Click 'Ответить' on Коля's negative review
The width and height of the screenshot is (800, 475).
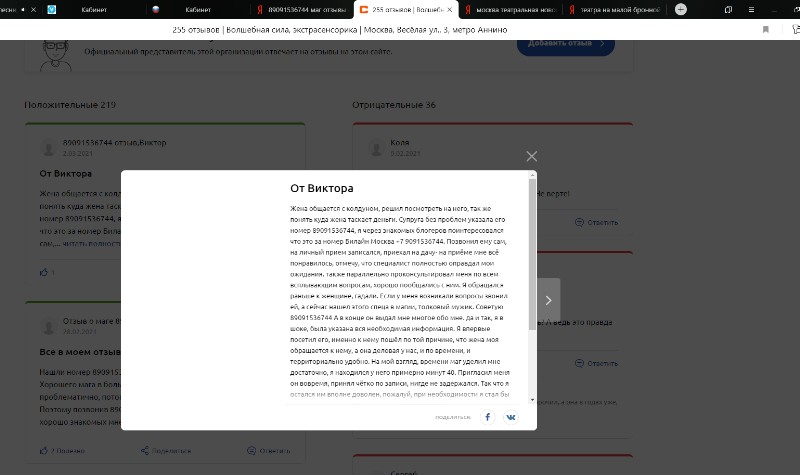pos(596,222)
